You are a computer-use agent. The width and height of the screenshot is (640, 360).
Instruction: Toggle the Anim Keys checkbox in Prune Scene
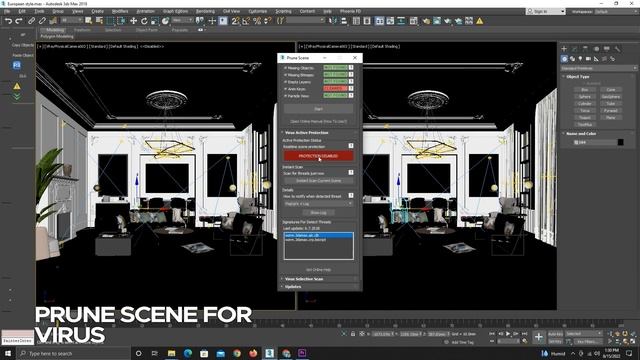tap(285, 89)
